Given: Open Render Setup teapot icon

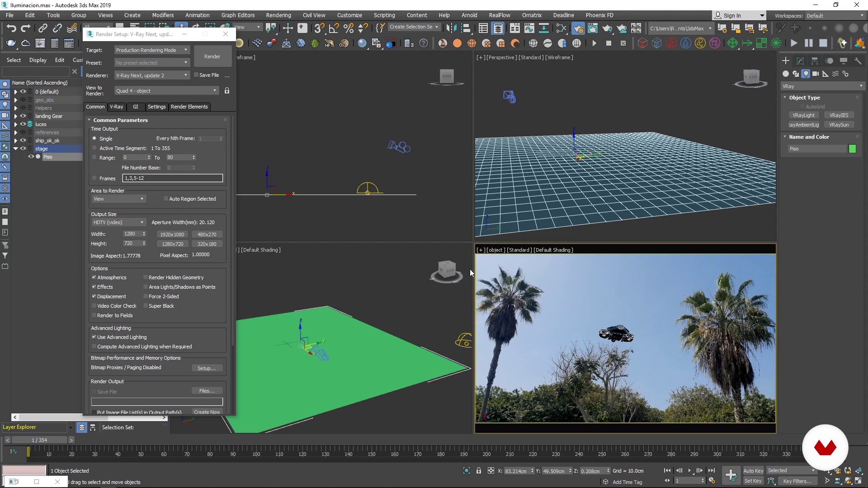Looking at the screenshot, I should (x=578, y=28).
